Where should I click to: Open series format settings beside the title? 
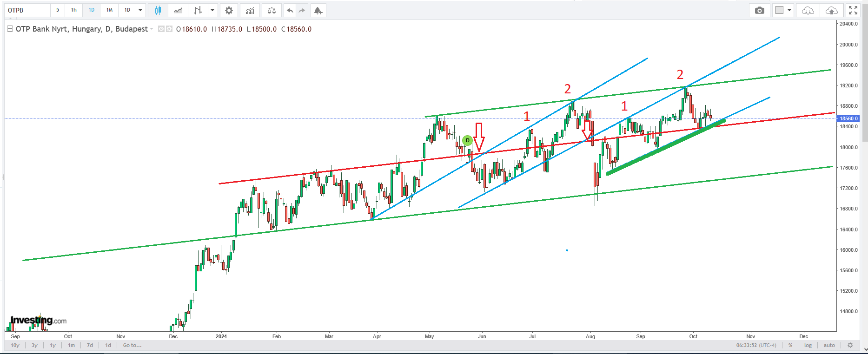[x=169, y=29]
